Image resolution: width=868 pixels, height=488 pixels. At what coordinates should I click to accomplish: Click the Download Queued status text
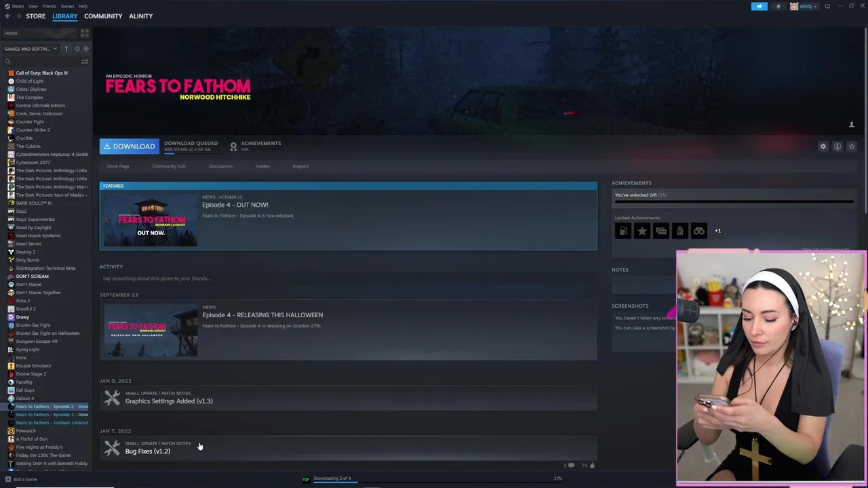click(191, 144)
